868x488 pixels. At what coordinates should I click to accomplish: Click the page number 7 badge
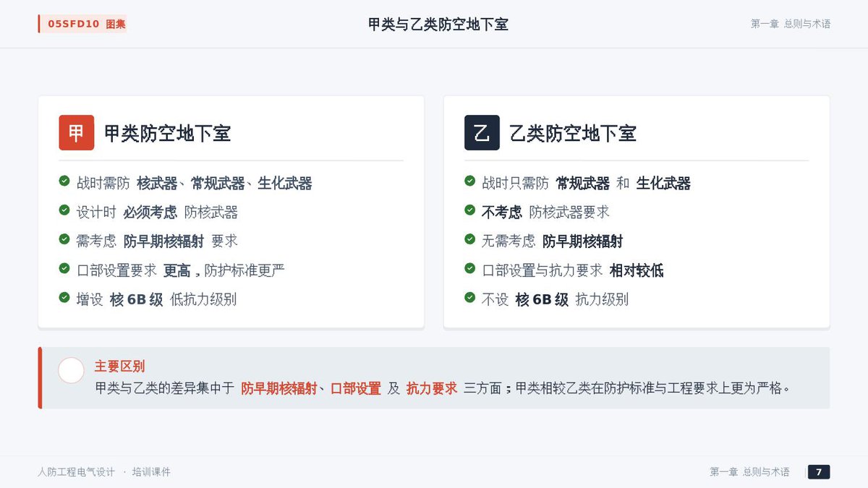(819, 472)
